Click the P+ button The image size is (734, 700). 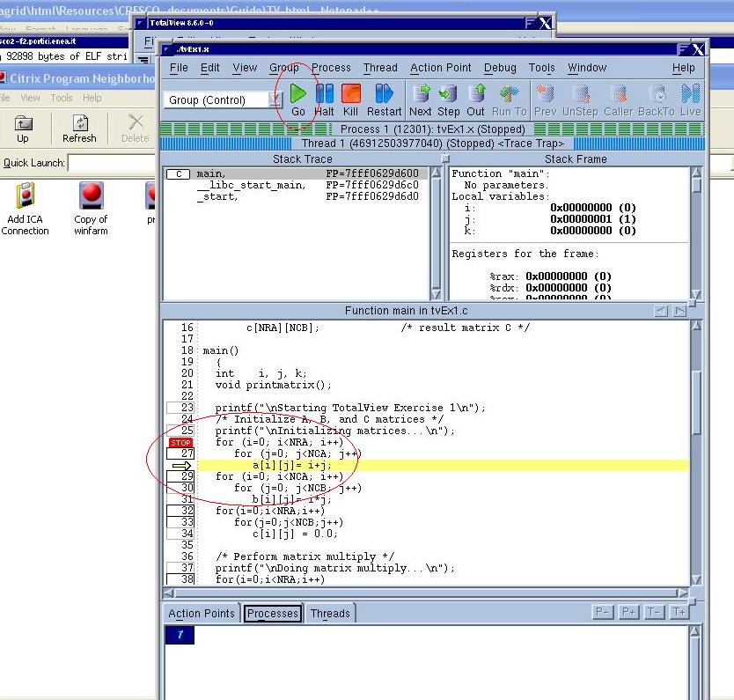click(628, 612)
